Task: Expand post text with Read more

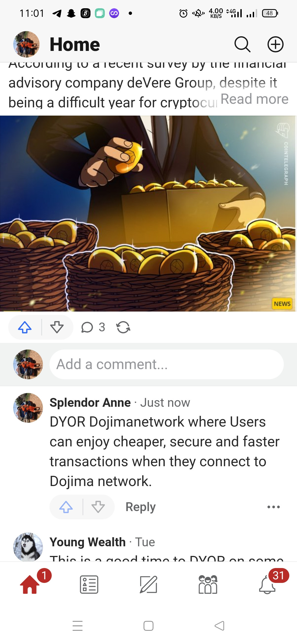Action: coord(254,99)
